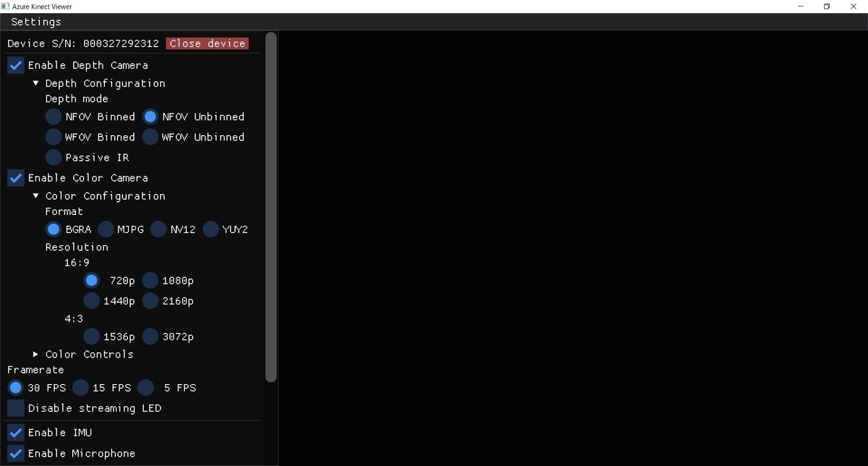Image resolution: width=868 pixels, height=466 pixels.
Task: Set resolution to 2160p
Action: click(150, 300)
